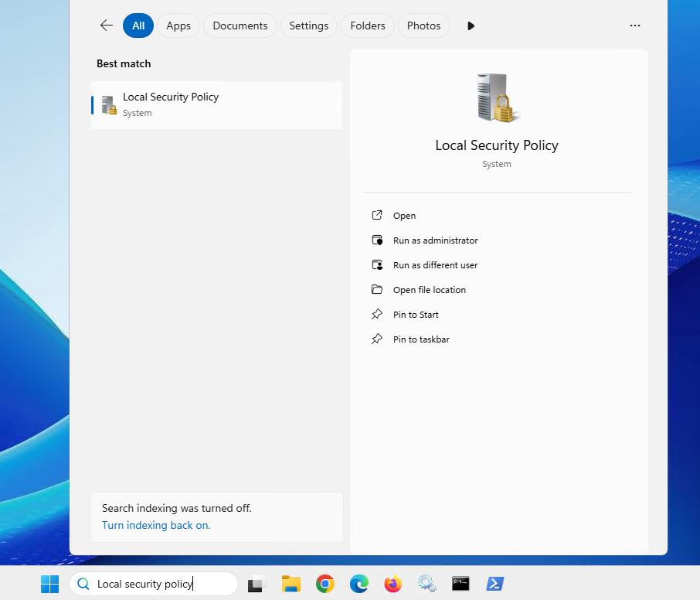Switch to the Documents filter tab
Image resolution: width=700 pixels, height=600 pixels.
click(x=240, y=26)
